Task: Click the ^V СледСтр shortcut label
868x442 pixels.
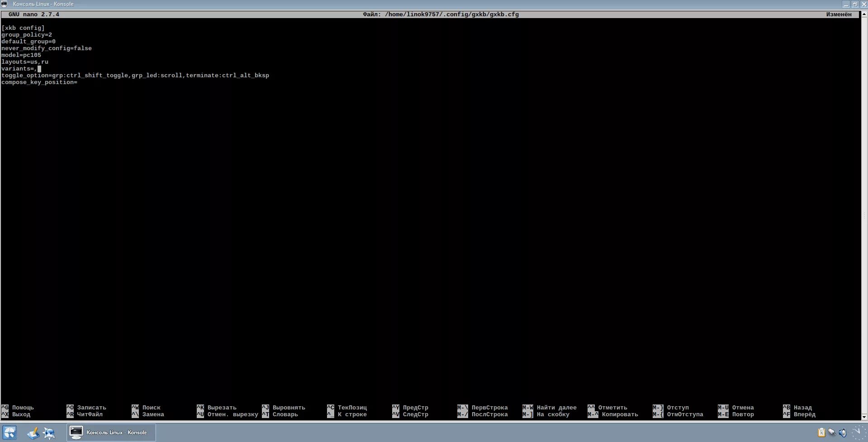Action: click(x=410, y=414)
